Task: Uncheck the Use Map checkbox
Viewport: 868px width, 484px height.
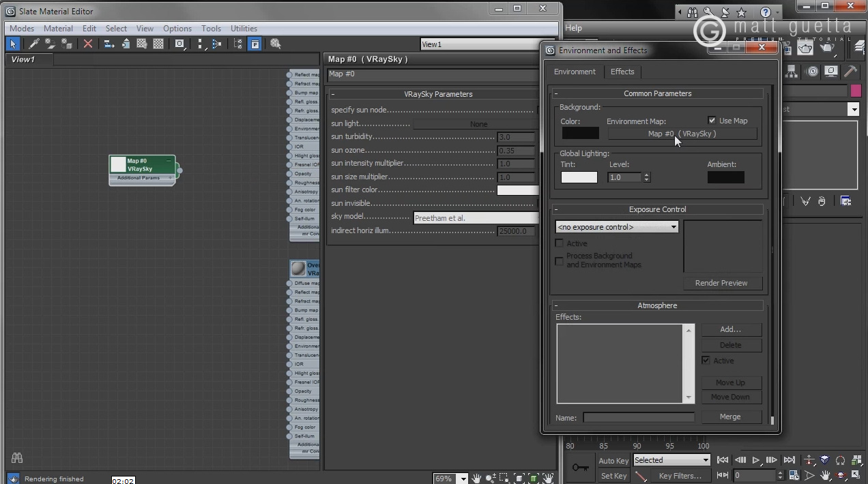Action: click(x=712, y=121)
